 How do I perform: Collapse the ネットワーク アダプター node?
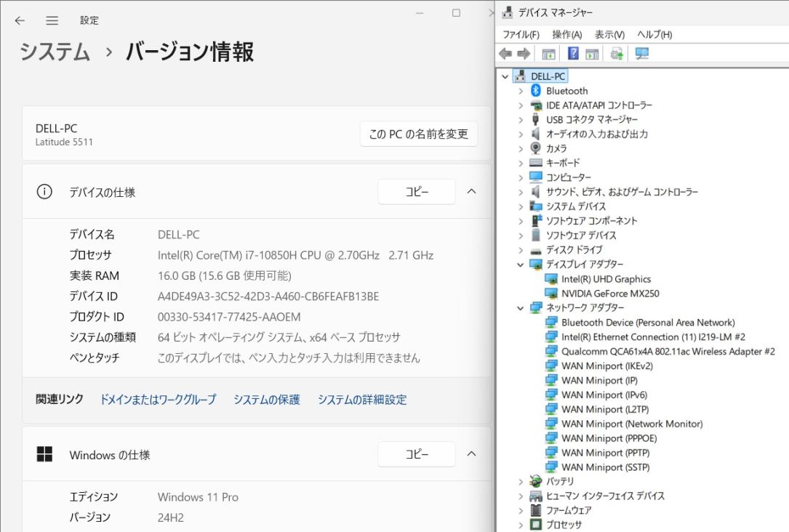point(521,308)
